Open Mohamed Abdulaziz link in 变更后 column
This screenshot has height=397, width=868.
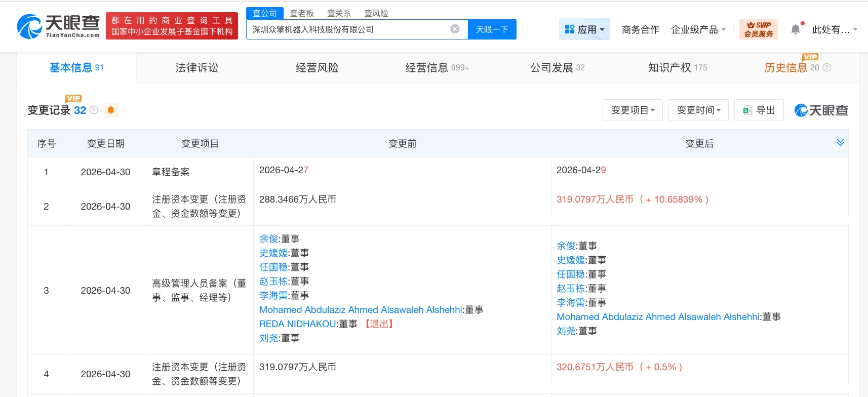[x=658, y=316]
